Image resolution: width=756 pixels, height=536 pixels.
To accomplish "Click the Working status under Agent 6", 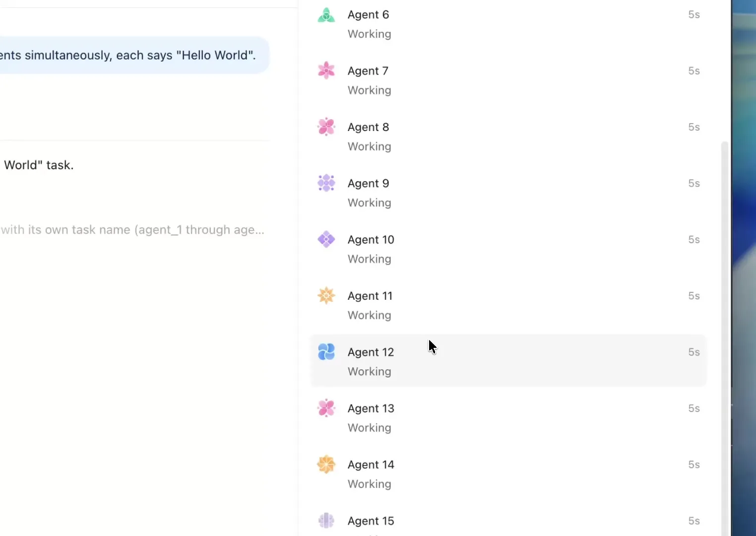I will point(370,34).
